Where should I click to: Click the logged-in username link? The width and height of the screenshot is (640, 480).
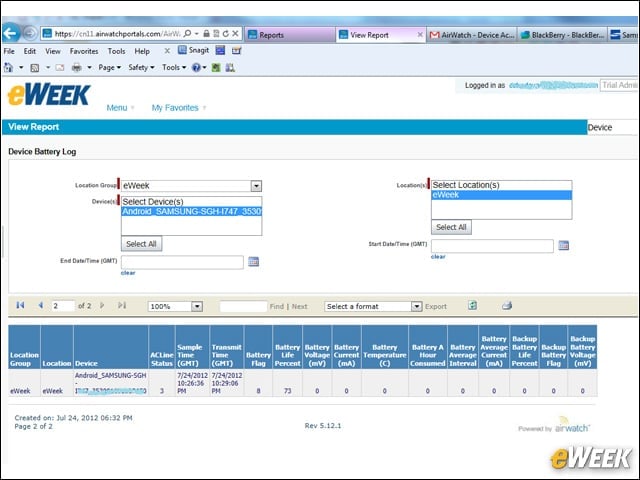coord(553,85)
